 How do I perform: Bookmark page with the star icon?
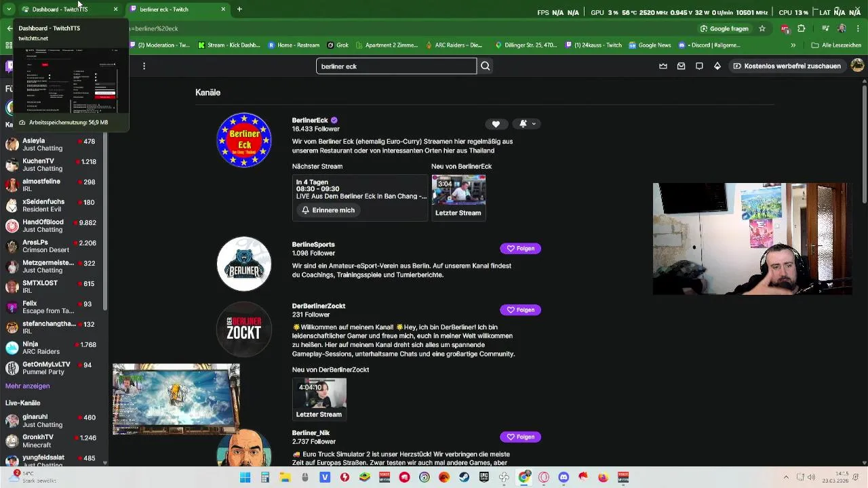pos(762,28)
